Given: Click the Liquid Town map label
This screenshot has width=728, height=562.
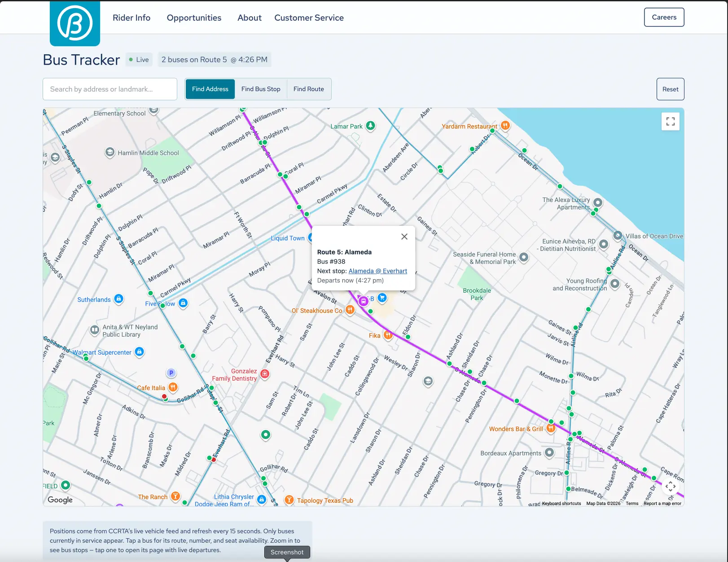Looking at the screenshot, I should click(288, 238).
